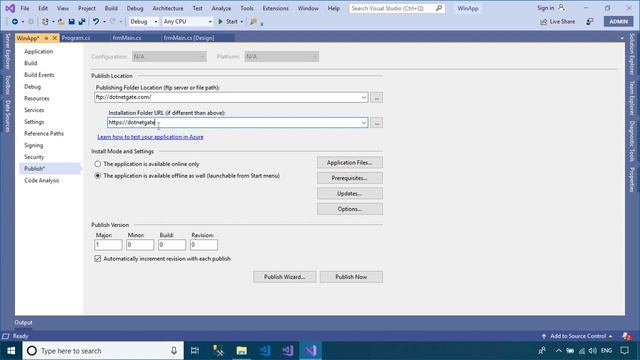Open the disabled Configuration N/A dropdown
The height and width of the screenshot is (360, 640).
pos(169,56)
